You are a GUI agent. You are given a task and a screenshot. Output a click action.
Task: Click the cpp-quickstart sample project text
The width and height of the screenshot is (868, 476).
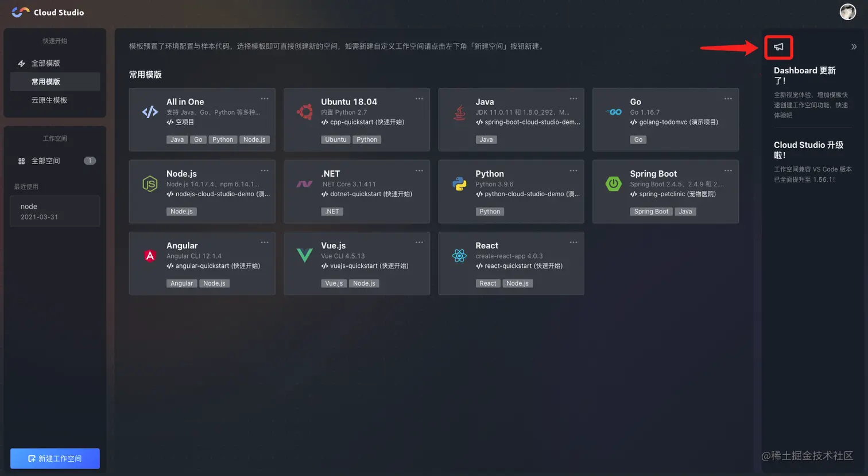[x=367, y=122]
